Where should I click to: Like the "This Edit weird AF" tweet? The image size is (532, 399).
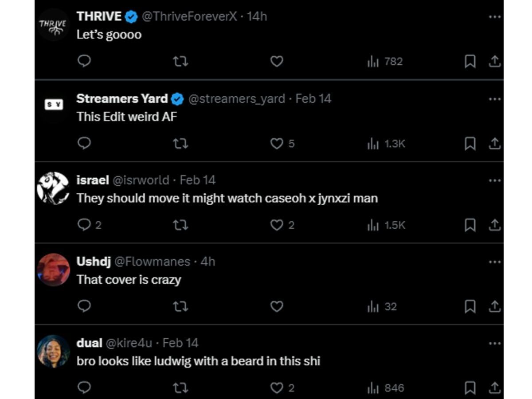pos(277,143)
